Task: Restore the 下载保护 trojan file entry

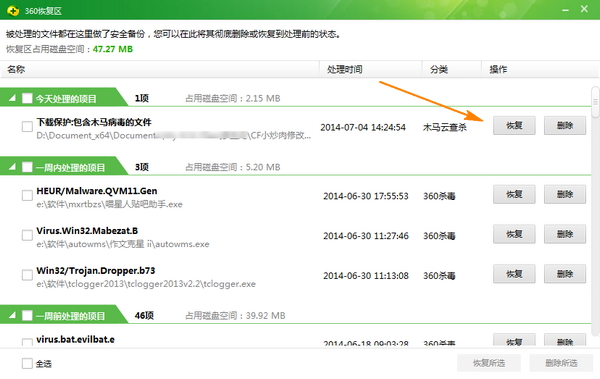Action: pos(514,126)
